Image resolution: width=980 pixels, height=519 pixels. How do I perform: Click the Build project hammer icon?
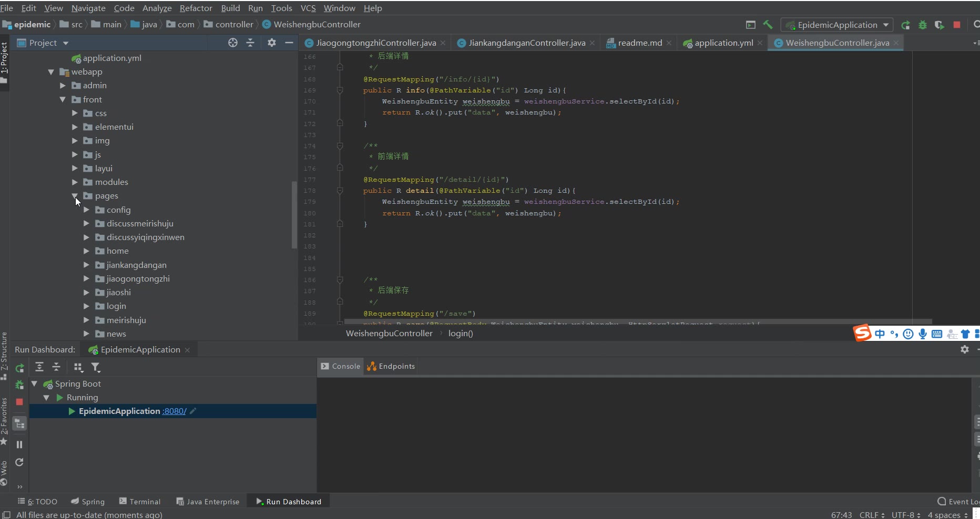coord(768,25)
